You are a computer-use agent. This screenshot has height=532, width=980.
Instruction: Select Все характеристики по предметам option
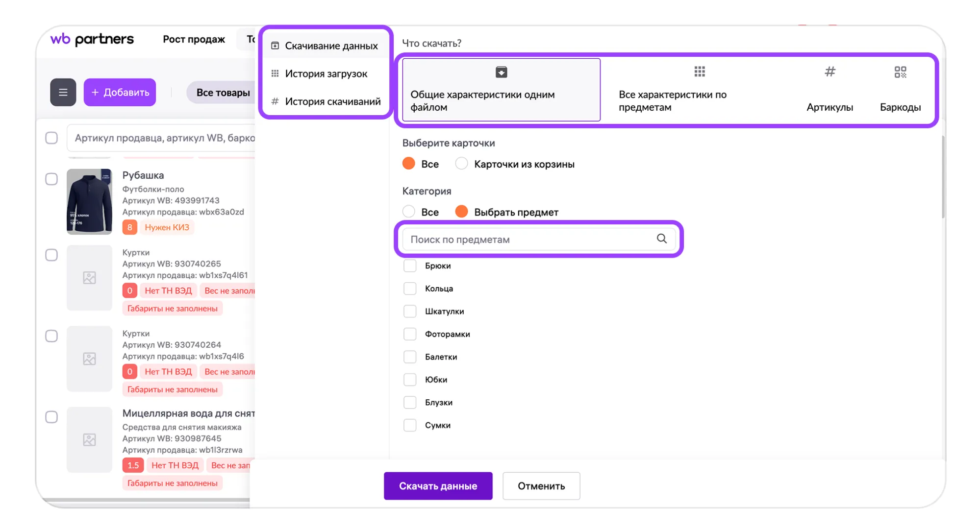click(700, 90)
